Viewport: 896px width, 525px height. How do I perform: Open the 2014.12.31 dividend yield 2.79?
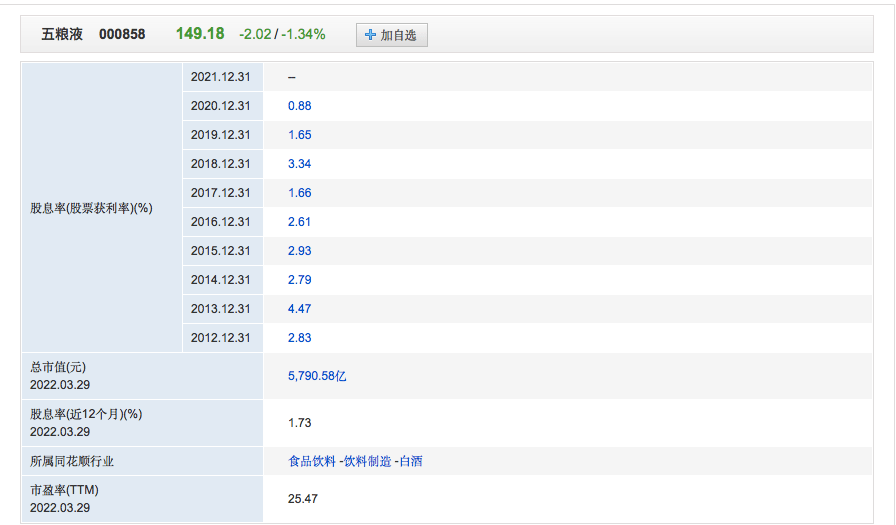click(299, 280)
